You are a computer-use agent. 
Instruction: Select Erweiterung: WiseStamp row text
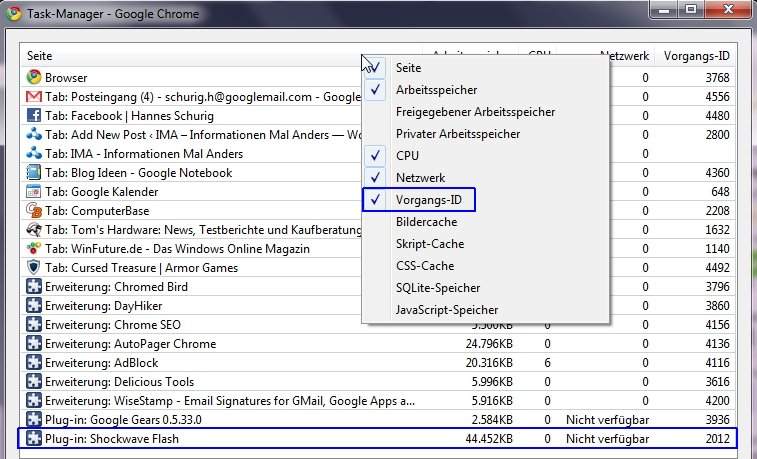pos(230,401)
